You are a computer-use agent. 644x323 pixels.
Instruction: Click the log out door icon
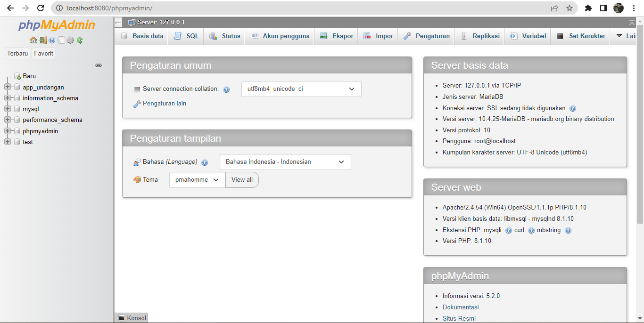click(x=43, y=40)
